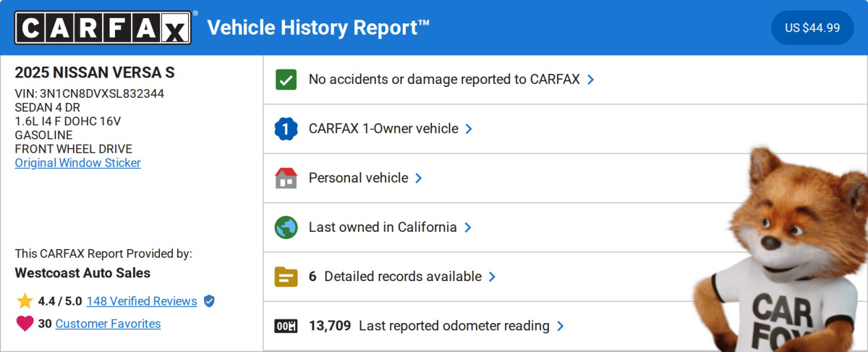
Task: Open the 148 Verified Reviews link
Action: coord(142,301)
